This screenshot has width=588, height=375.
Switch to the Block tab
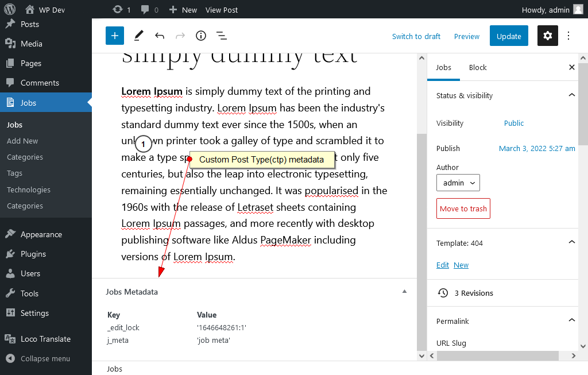coord(478,67)
